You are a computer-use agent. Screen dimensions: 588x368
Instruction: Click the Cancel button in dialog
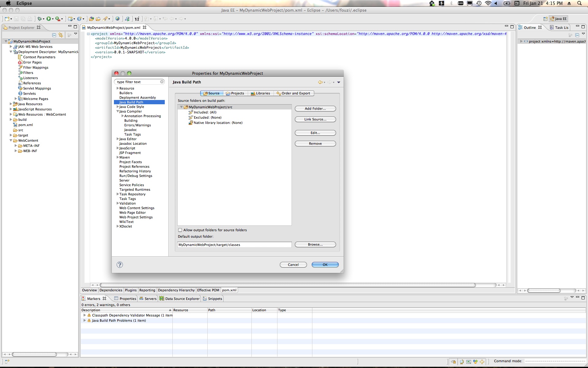[x=293, y=265]
